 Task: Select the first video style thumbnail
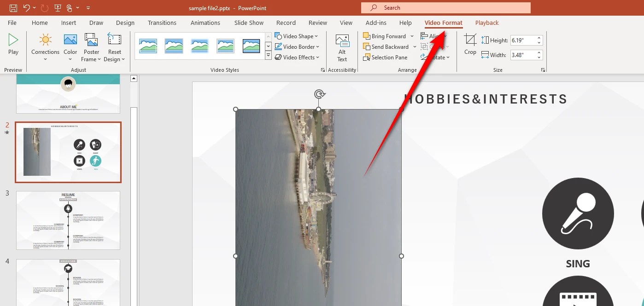click(x=148, y=45)
